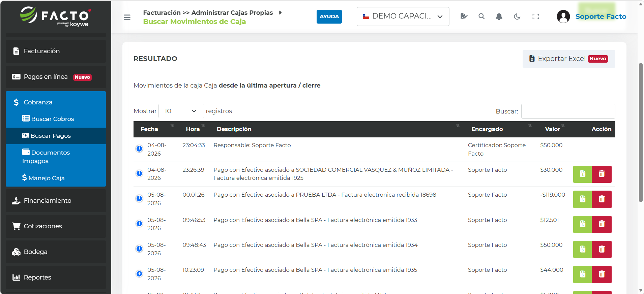Image resolution: width=644 pixels, height=294 pixels.
Task: Click 'Certificador: Soporte Facto' cell
Action: point(497,150)
